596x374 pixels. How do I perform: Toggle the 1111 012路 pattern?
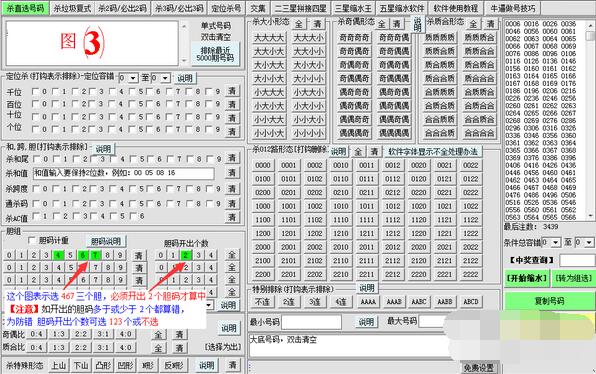tap(366, 220)
